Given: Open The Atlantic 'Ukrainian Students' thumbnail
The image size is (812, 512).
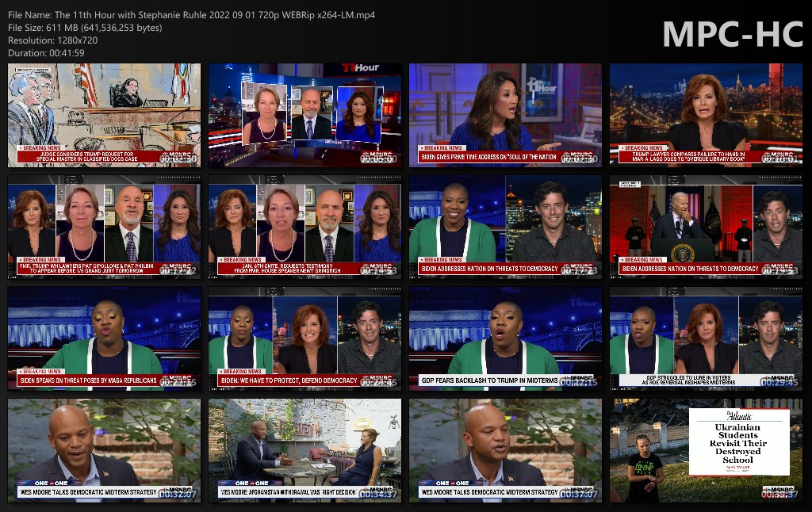Looking at the screenshot, I should [x=706, y=451].
